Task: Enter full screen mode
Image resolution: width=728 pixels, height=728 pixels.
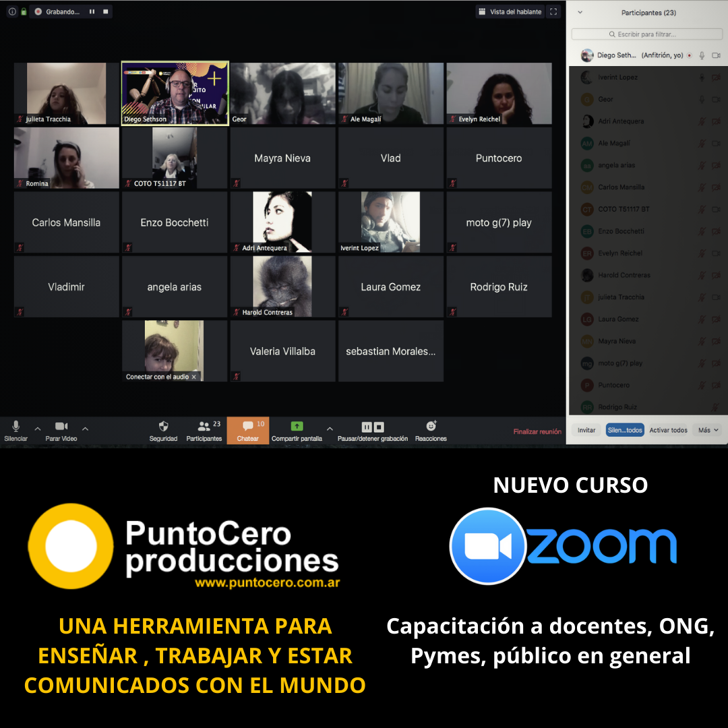Action: click(x=553, y=11)
